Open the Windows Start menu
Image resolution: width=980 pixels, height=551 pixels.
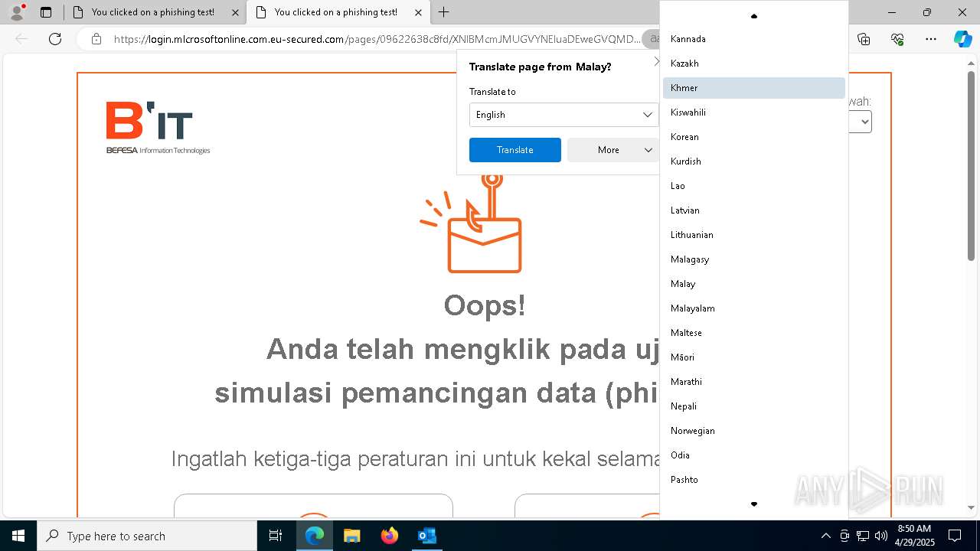pyautogui.click(x=18, y=536)
